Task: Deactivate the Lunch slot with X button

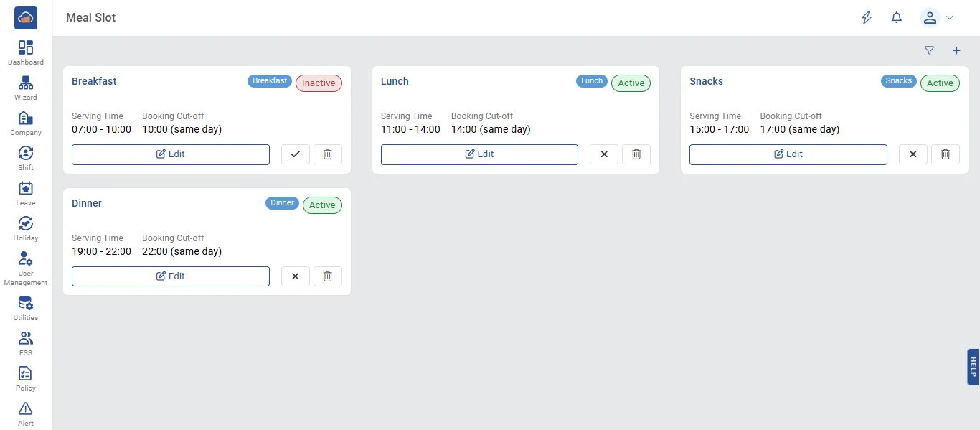Action: click(604, 154)
